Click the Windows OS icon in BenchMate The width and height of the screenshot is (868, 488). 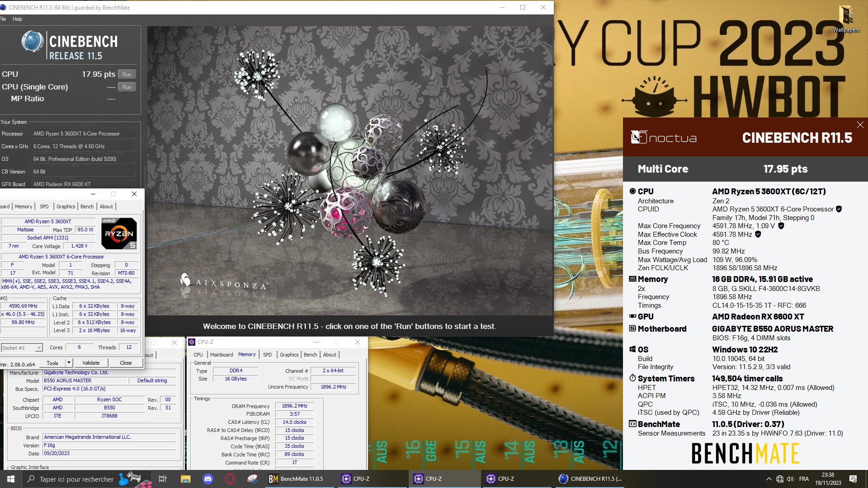pos(632,349)
